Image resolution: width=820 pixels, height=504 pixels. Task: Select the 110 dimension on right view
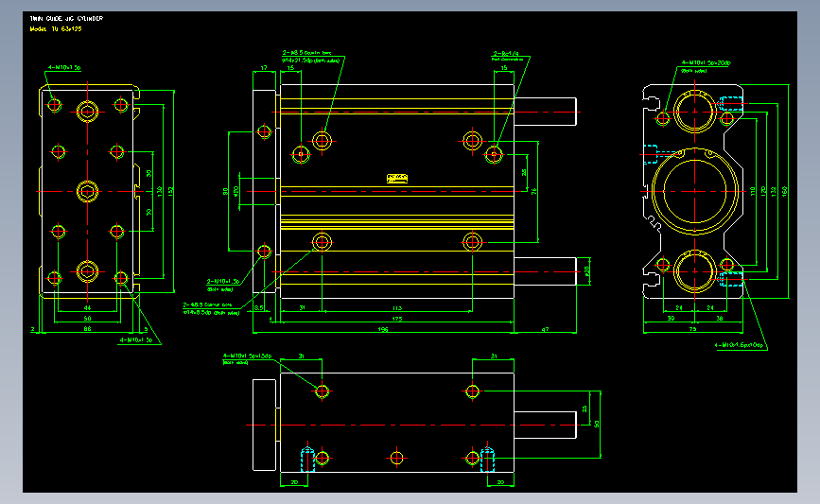(753, 191)
